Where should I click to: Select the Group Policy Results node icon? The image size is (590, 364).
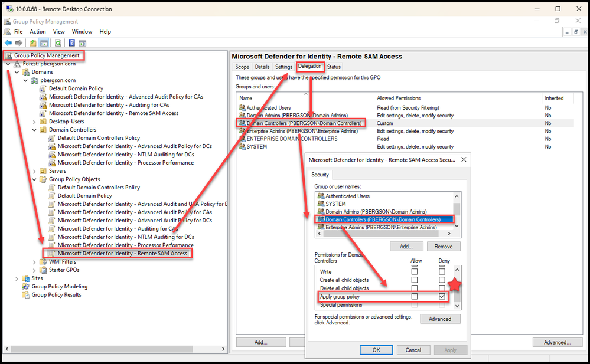25,295
